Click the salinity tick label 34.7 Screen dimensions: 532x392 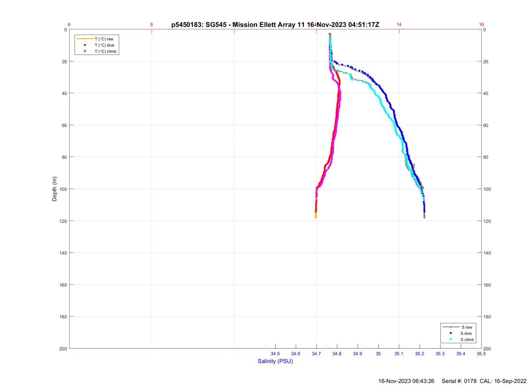(x=317, y=354)
